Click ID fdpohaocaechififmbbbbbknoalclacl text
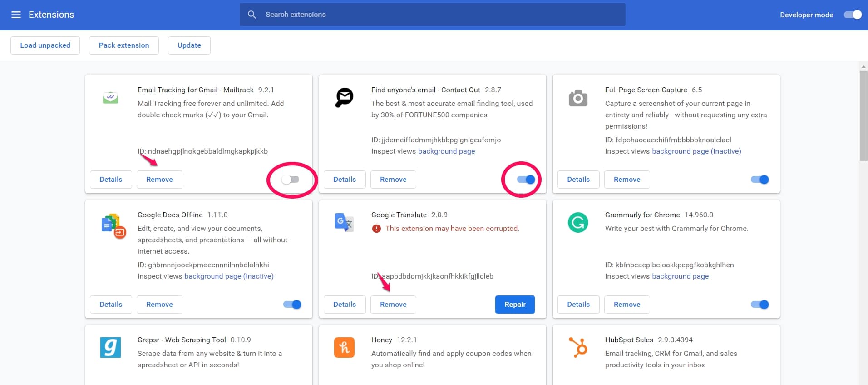 pos(668,140)
